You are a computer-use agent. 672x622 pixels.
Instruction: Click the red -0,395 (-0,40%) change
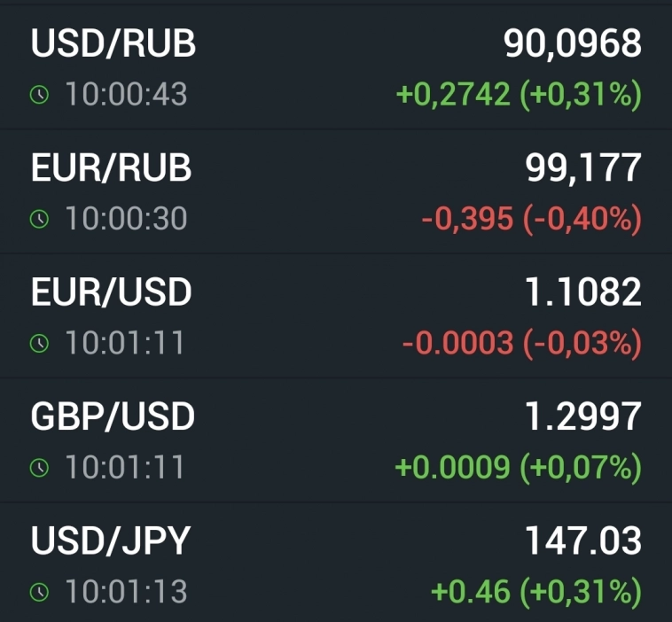[531, 219]
